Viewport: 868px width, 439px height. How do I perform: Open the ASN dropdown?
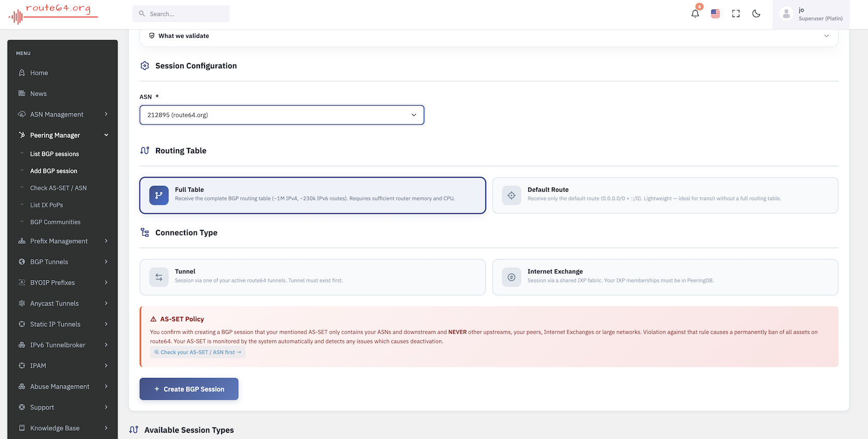tap(282, 115)
